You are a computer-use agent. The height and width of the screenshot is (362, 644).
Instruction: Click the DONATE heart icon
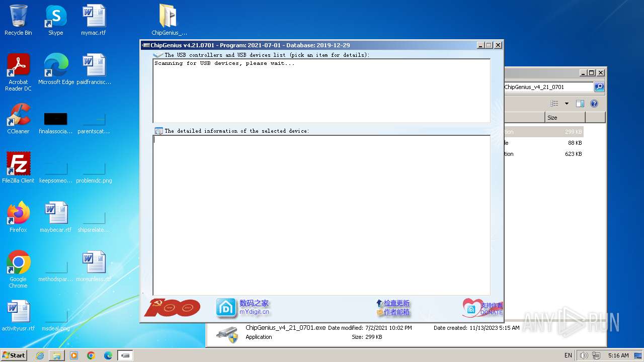(x=482, y=308)
